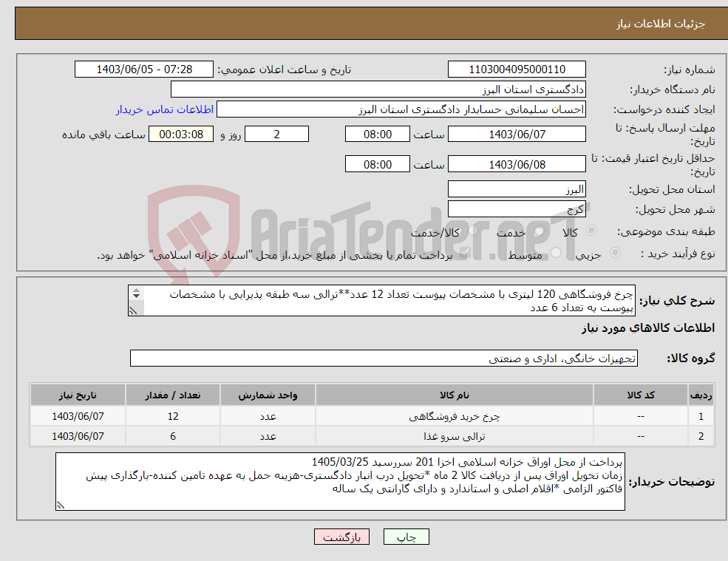This screenshot has width=728, height=561.
Task: Click the واحد شمارش column header
Action: pos(268,395)
